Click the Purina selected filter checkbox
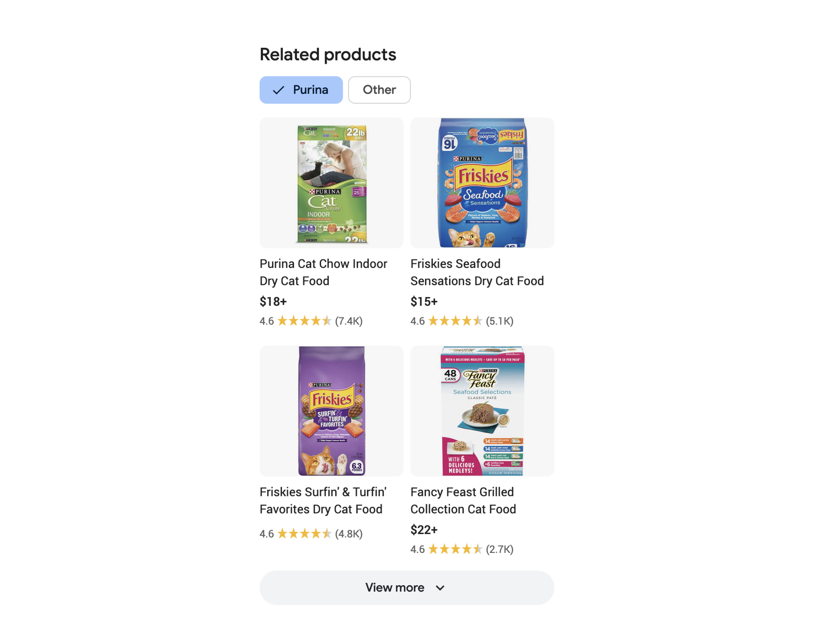814x644 pixels. point(301,89)
